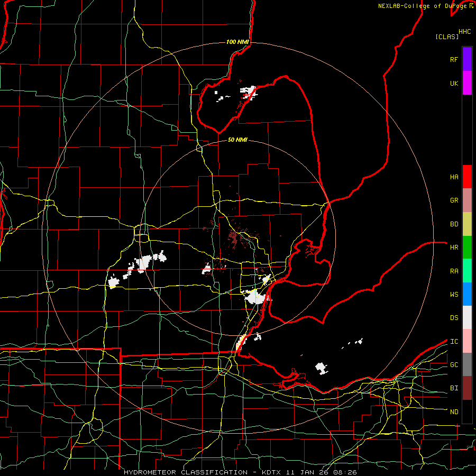This screenshot has height=476, width=476.
Task: Click the 'RA' legend label text
Action: coord(454,271)
